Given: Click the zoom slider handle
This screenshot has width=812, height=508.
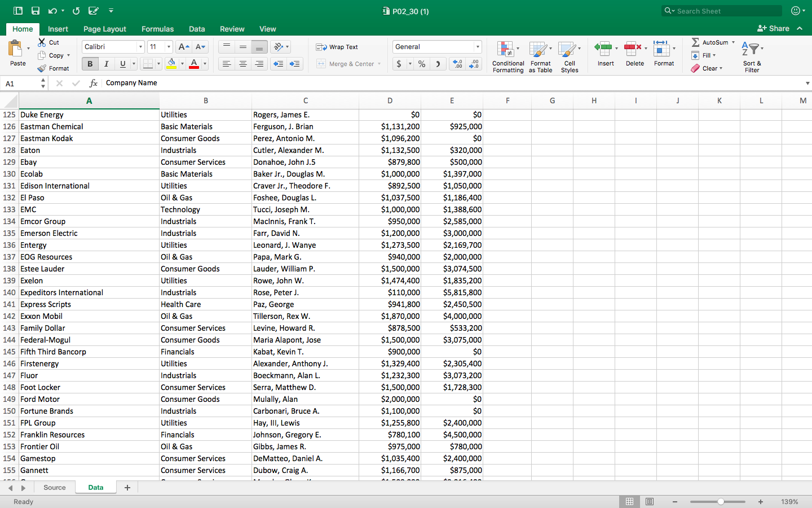Looking at the screenshot, I should (x=721, y=501).
